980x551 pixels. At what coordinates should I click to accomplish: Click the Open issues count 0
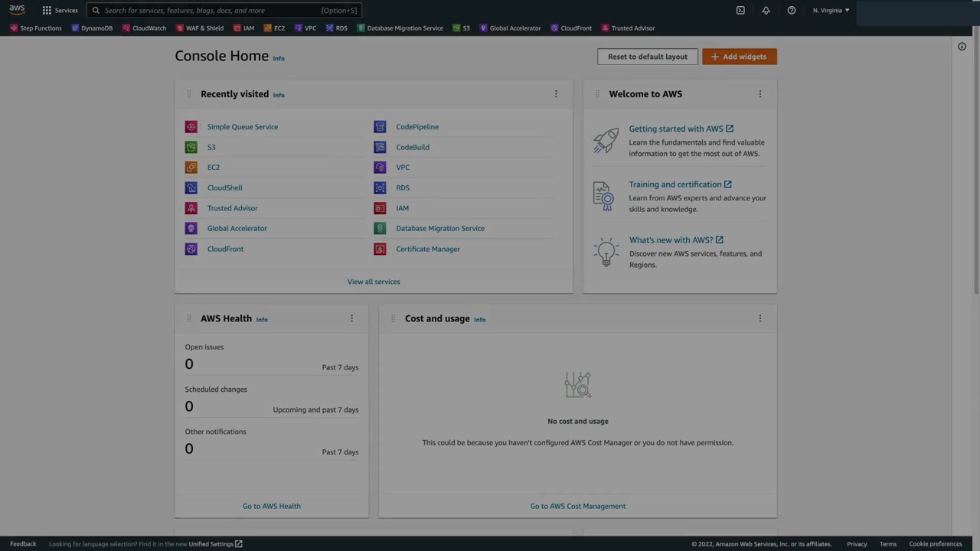[189, 364]
